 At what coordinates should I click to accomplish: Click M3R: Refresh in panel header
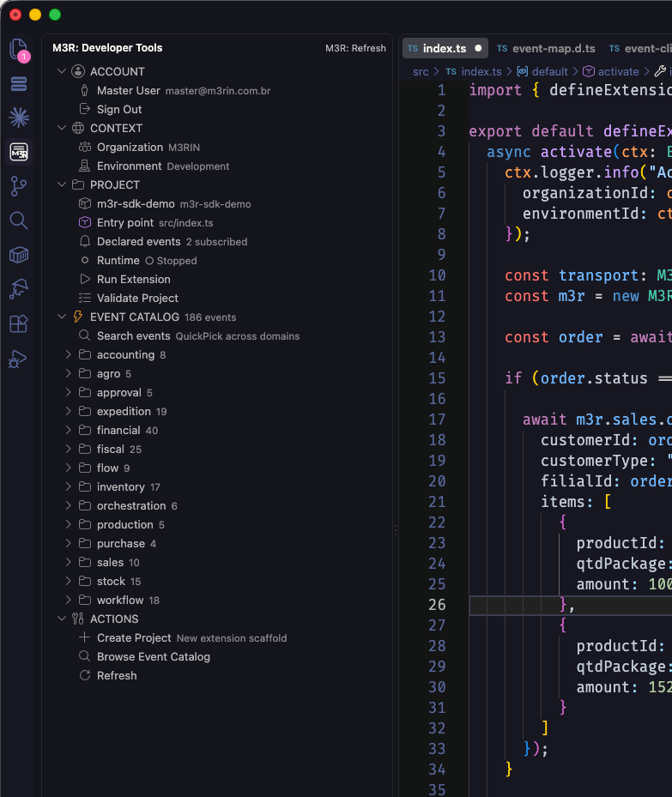click(355, 48)
